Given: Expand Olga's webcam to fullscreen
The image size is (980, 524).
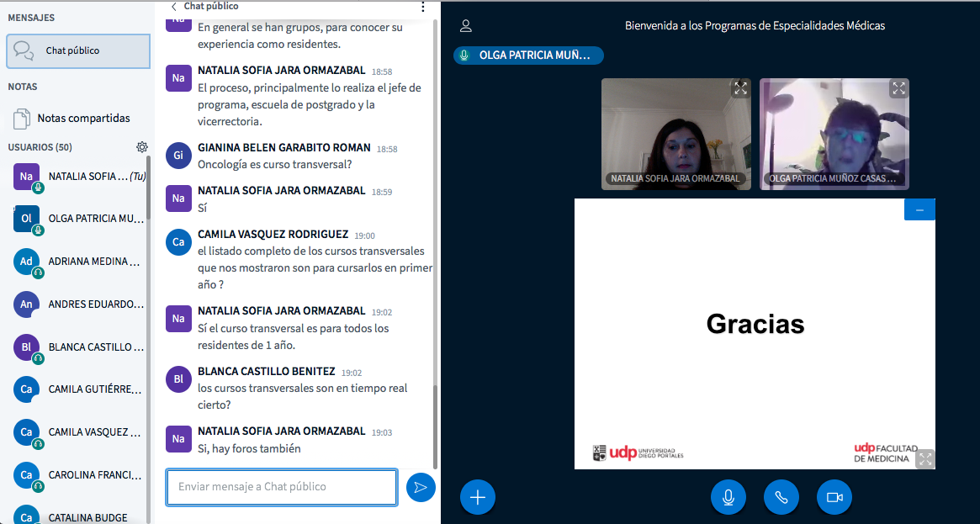Looking at the screenshot, I should [x=898, y=88].
